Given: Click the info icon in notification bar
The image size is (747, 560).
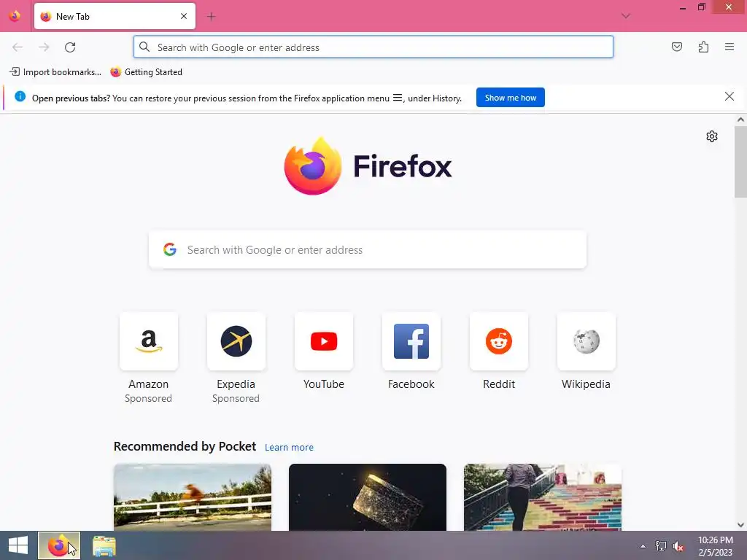Looking at the screenshot, I should coord(20,97).
